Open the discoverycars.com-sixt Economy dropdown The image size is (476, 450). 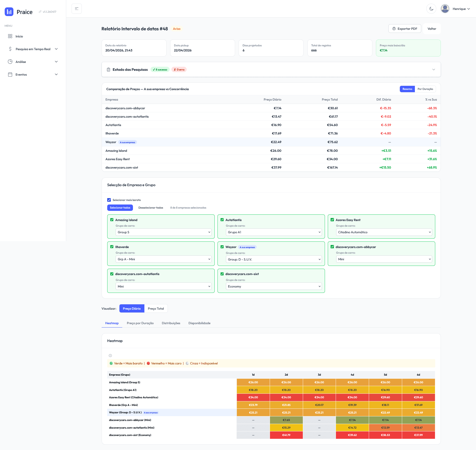point(274,287)
